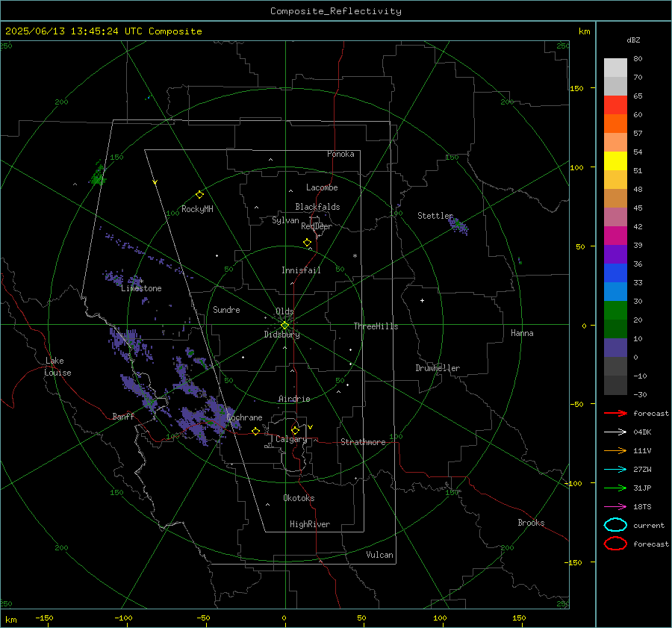Click the ThreeHills town label
This screenshot has width=672, height=628.
(x=376, y=326)
